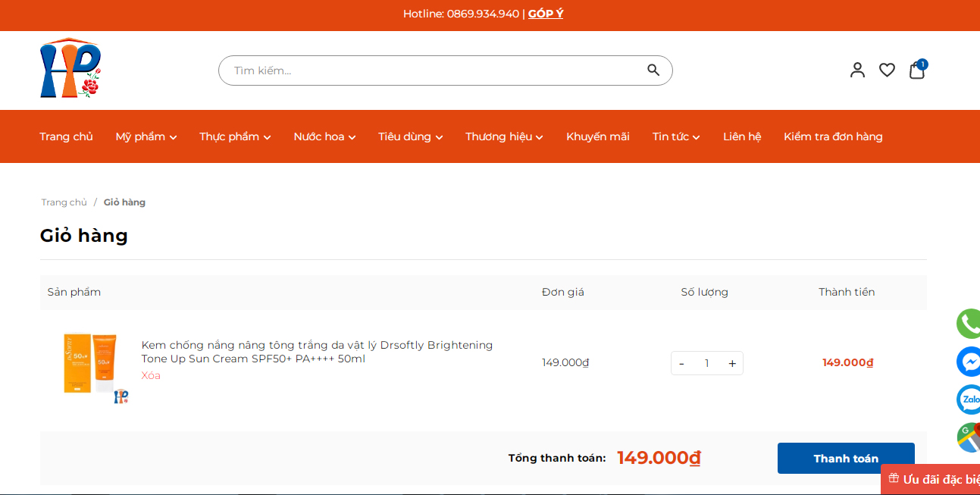Open the Google Maps icon
This screenshot has width=980, height=495.
(968, 437)
